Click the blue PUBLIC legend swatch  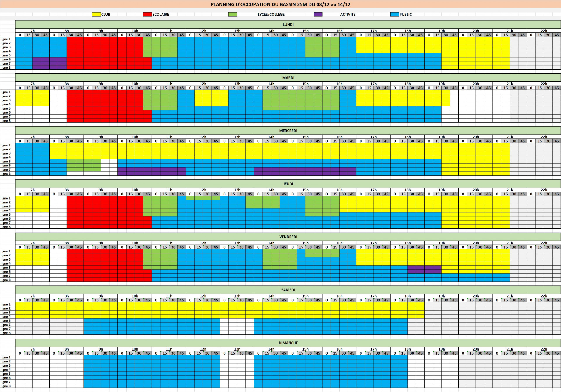[394, 14]
